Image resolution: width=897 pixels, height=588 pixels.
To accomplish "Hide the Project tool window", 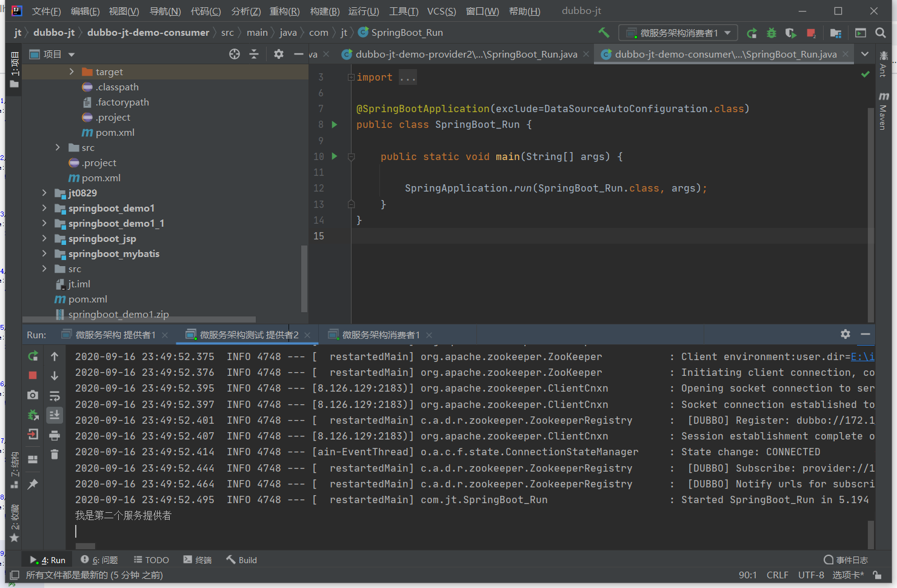I will point(298,54).
